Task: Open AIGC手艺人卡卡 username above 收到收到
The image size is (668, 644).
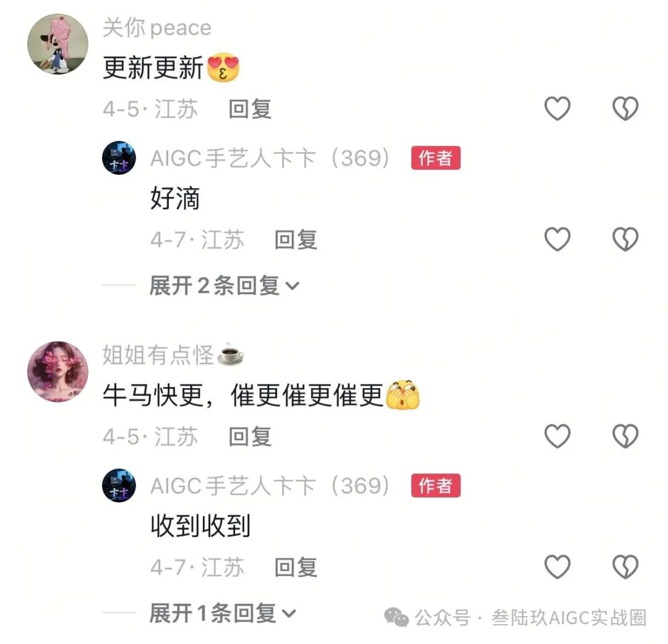Action: point(270,485)
